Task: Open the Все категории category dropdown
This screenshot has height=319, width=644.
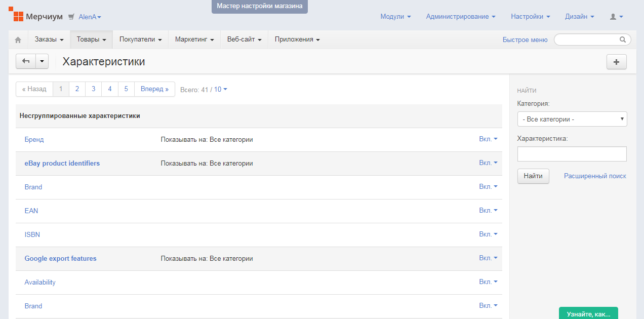Action: [x=572, y=119]
